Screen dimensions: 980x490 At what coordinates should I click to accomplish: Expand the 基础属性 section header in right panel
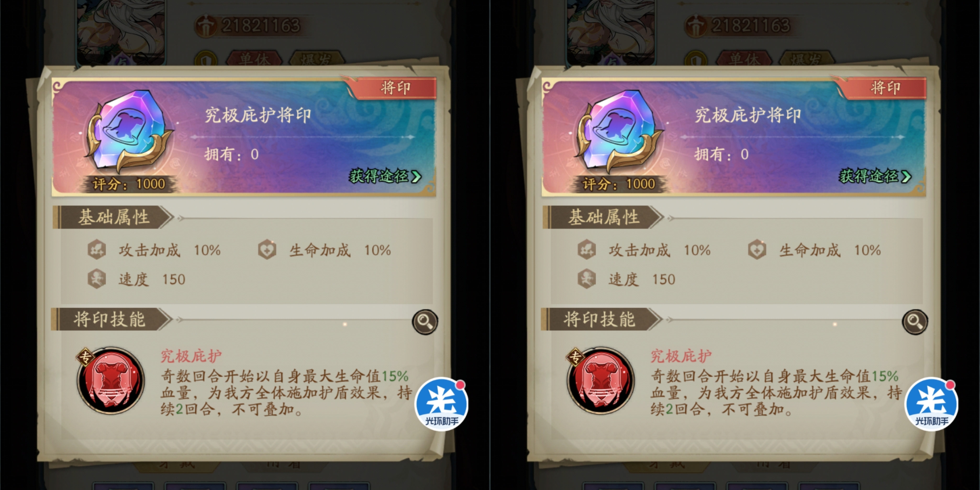click(603, 217)
